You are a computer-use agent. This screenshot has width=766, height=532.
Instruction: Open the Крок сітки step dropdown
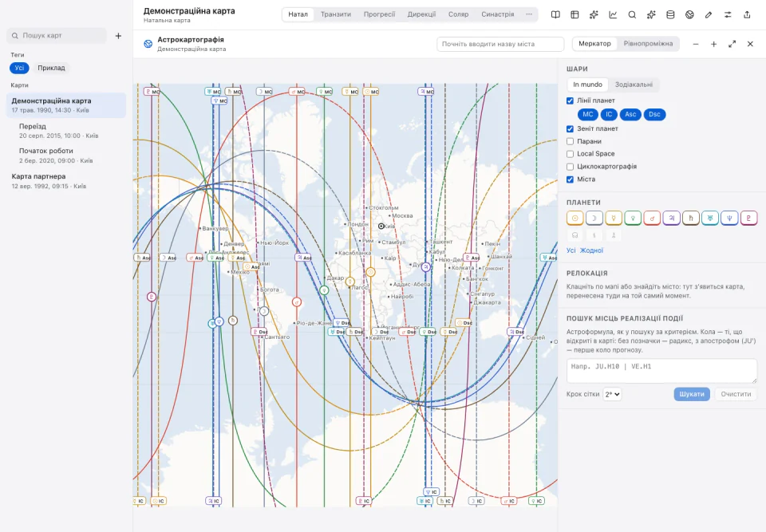coord(612,394)
